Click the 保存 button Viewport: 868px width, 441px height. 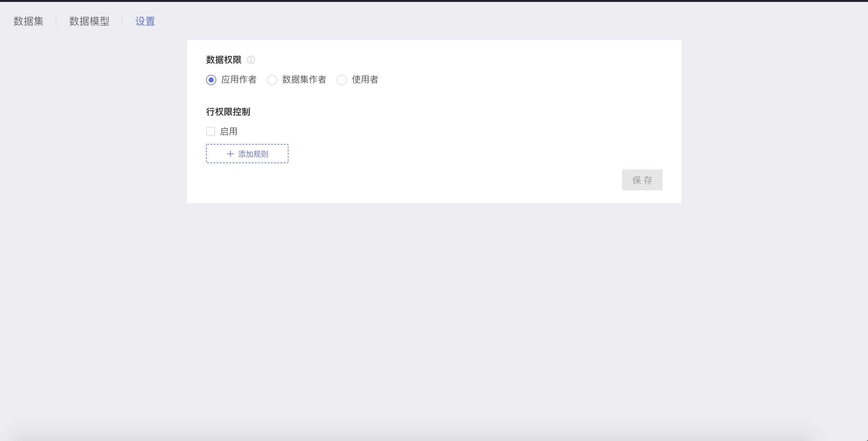(x=642, y=180)
